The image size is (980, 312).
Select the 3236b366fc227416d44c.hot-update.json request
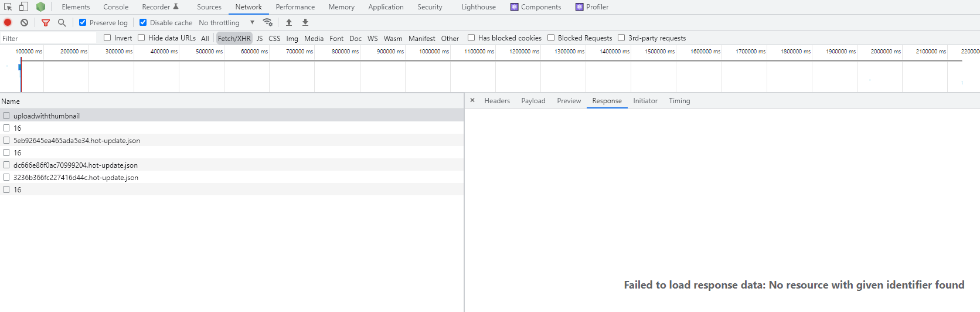tap(232, 177)
